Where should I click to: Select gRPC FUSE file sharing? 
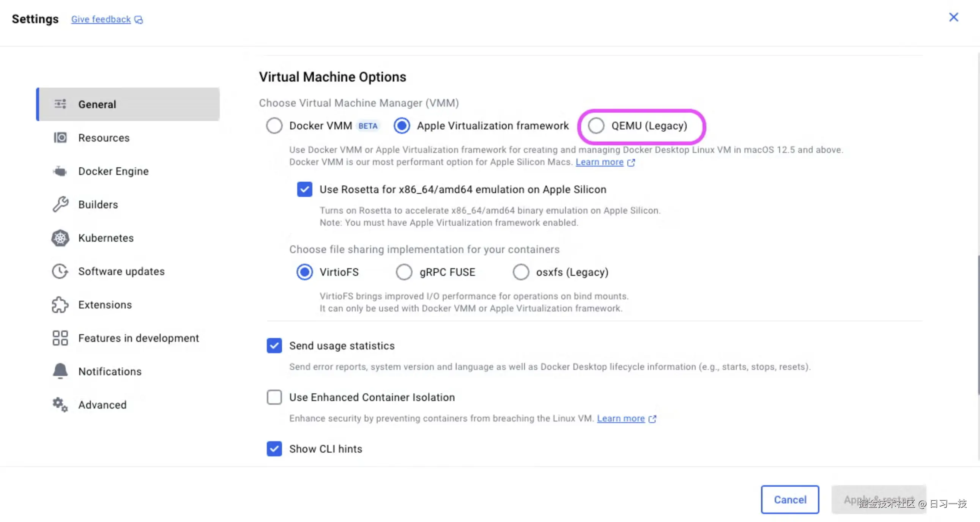point(404,272)
